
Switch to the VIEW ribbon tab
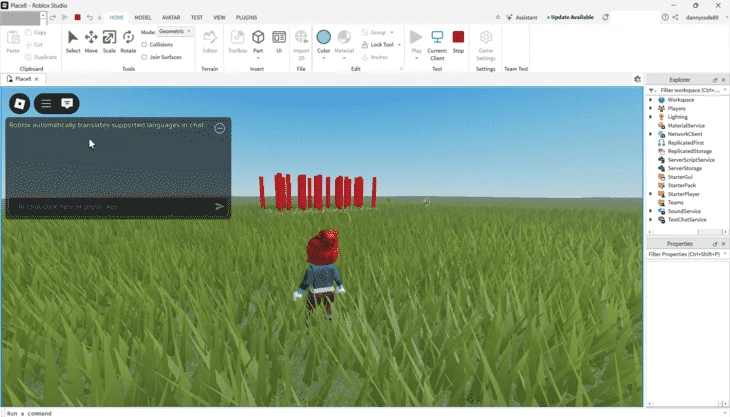click(x=219, y=17)
